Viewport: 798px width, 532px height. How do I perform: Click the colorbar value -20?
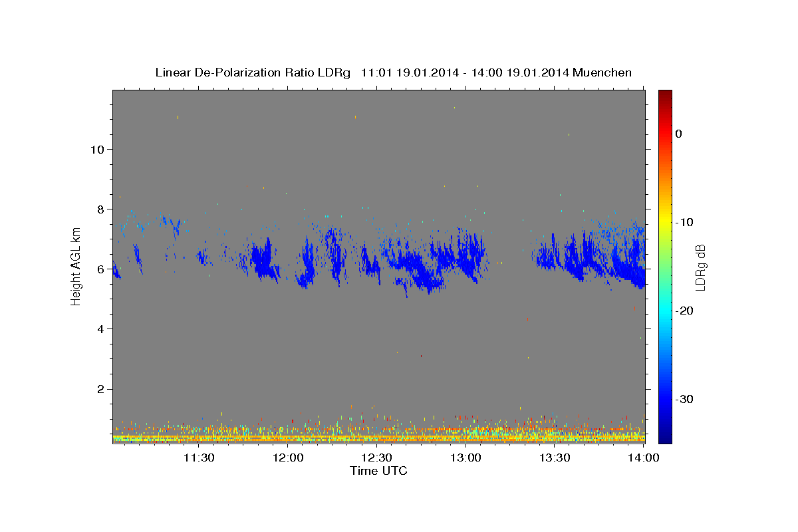click(684, 311)
